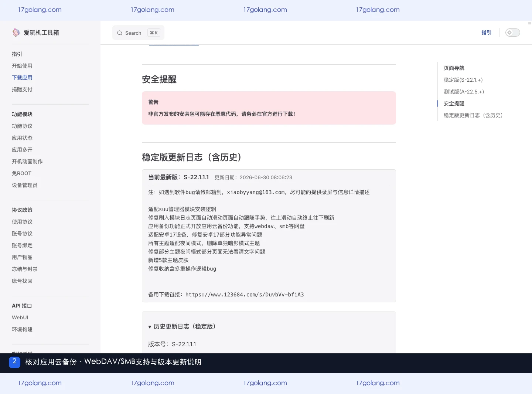Screen dimensions: 532x394
Task: Open the 账号协议 page
Action: (x=22, y=234)
